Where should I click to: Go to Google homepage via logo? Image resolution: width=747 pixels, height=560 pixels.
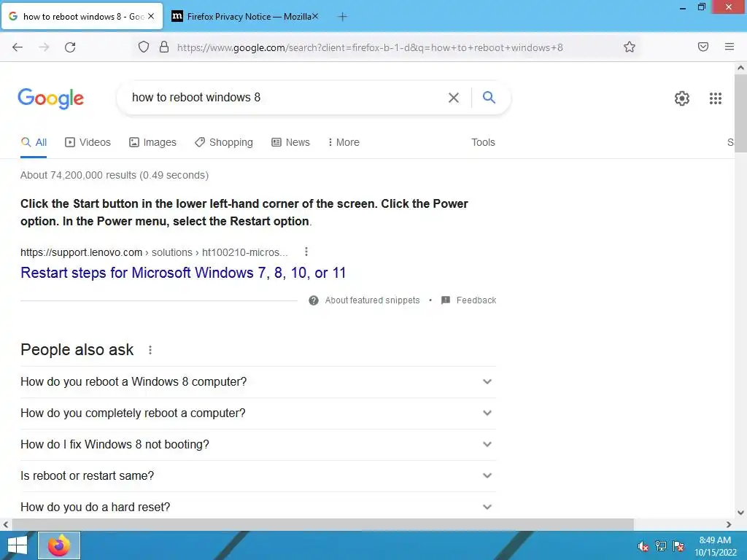51,98
